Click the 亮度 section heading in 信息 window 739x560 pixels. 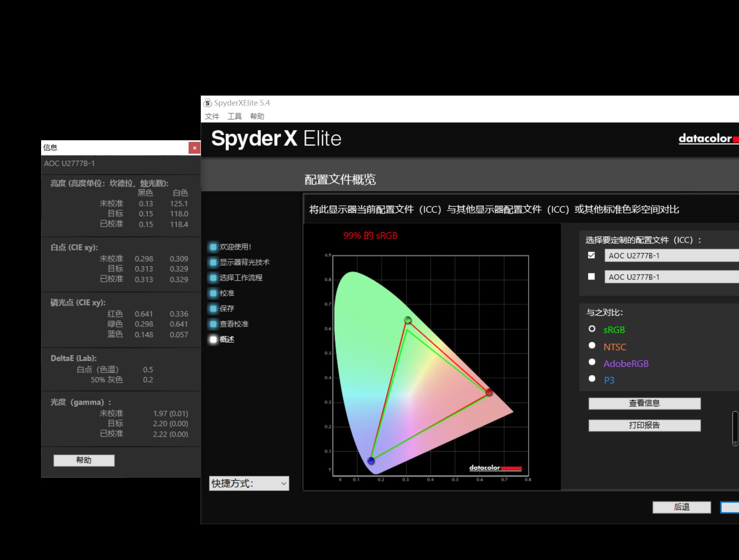point(110,183)
